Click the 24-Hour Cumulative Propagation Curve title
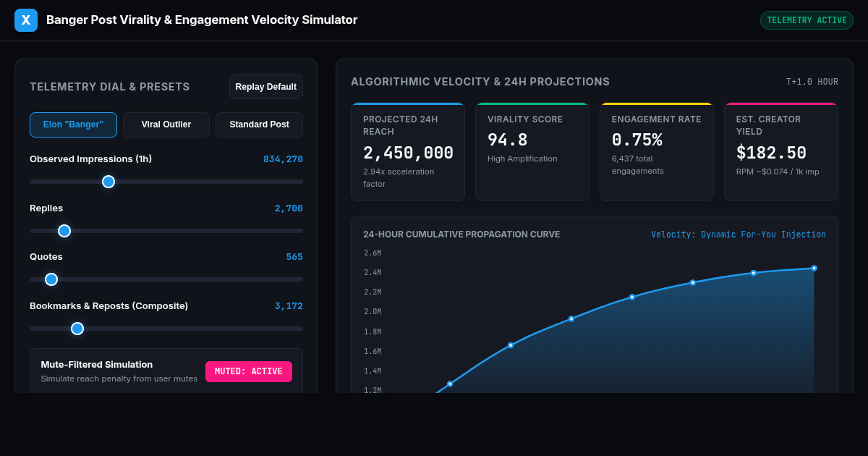The image size is (868, 456). point(461,235)
